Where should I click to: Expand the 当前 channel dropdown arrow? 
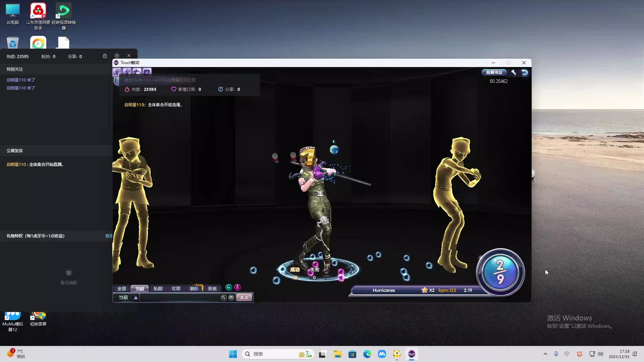tap(136, 298)
